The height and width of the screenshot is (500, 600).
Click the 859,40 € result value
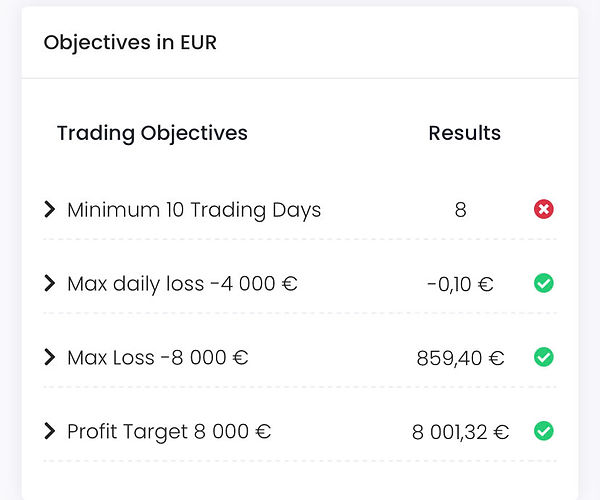(x=460, y=358)
